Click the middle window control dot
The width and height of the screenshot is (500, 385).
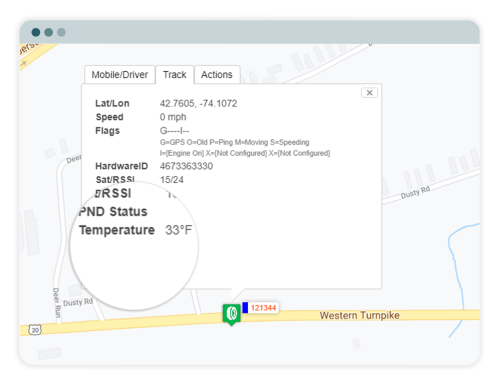(49, 32)
